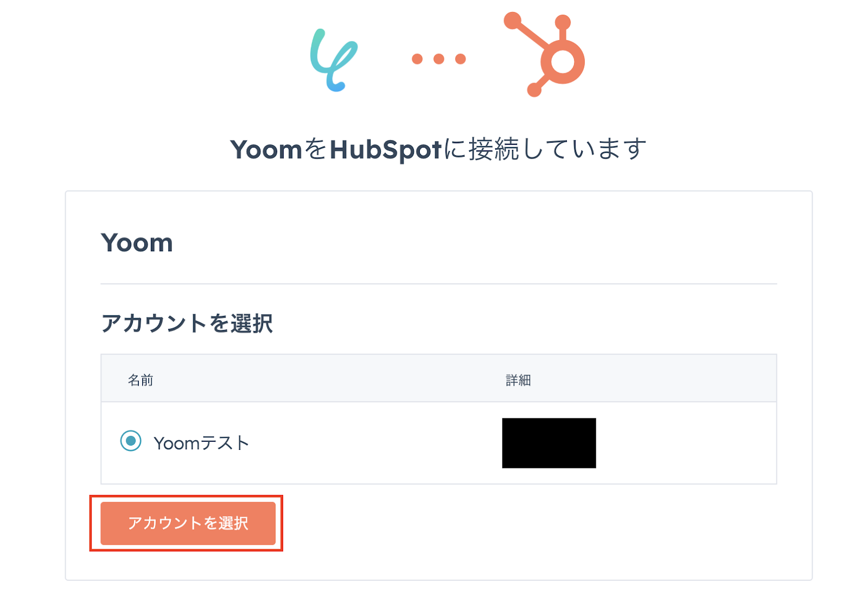Click the アカウントを選択 section heading

(x=187, y=323)
